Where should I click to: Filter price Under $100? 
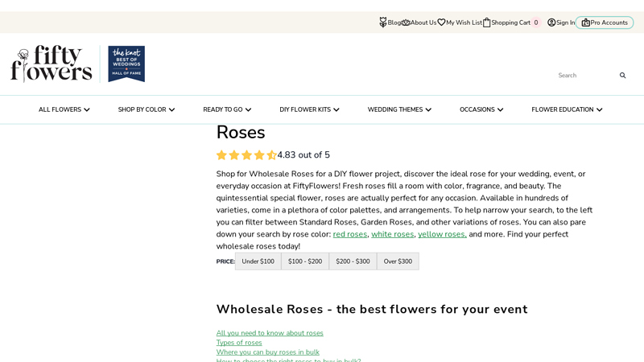258,261
